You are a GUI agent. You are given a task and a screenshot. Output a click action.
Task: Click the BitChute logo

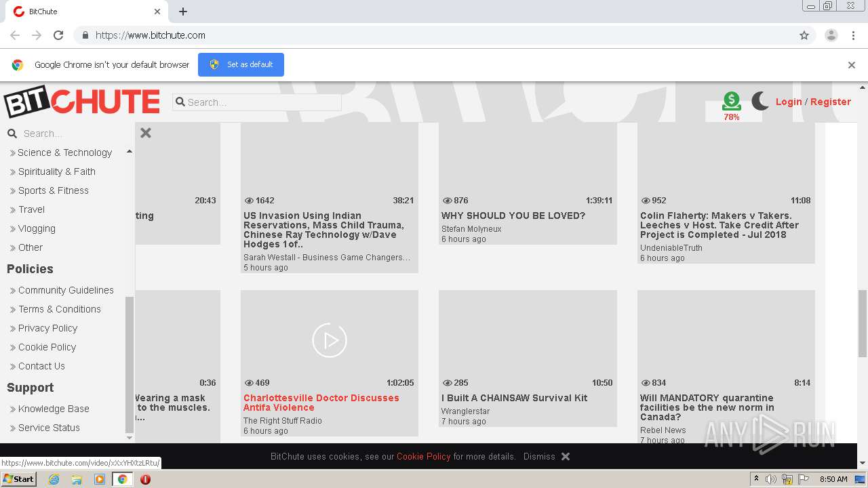[82, 102]
